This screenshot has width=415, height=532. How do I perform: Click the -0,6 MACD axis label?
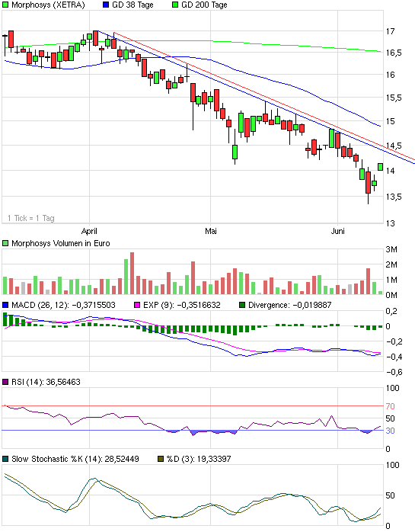(x=394, y=372)
